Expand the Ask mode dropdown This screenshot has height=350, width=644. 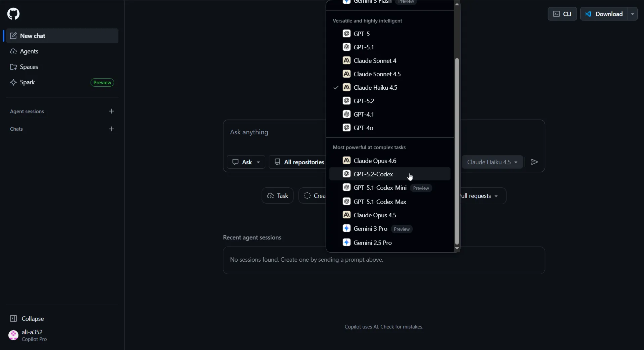click(x=246, y=162)
